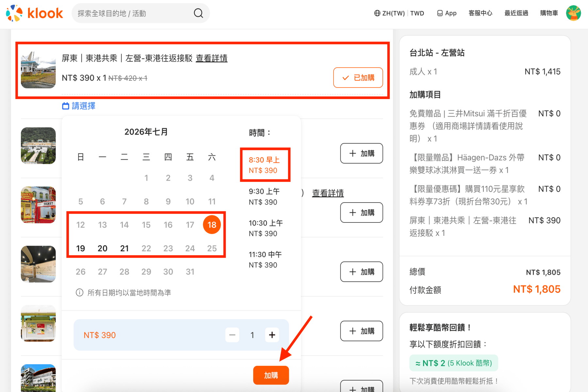
Task: Open the 東港 shuttle thumbnail image
Action: (x=38, y=70)
